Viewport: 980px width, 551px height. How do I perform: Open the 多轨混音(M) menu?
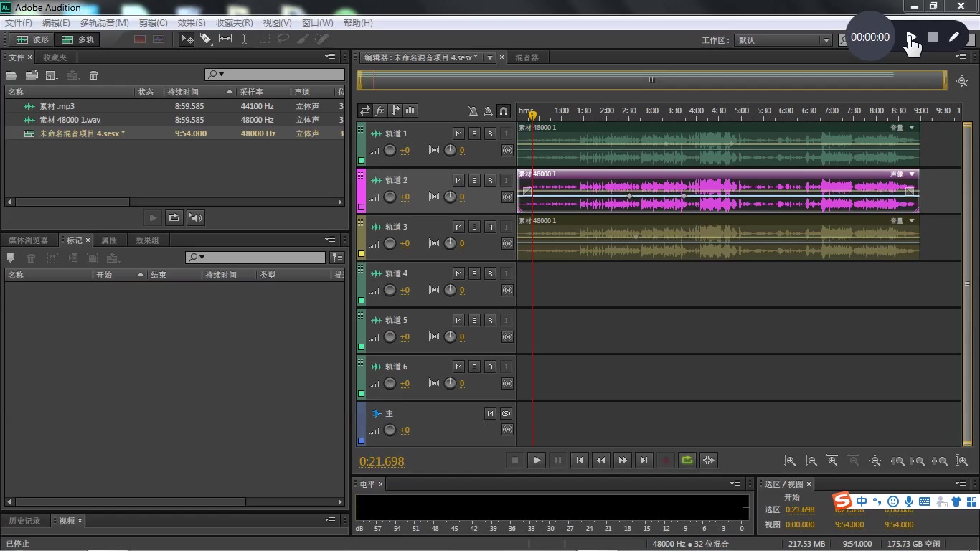point(105,23)
